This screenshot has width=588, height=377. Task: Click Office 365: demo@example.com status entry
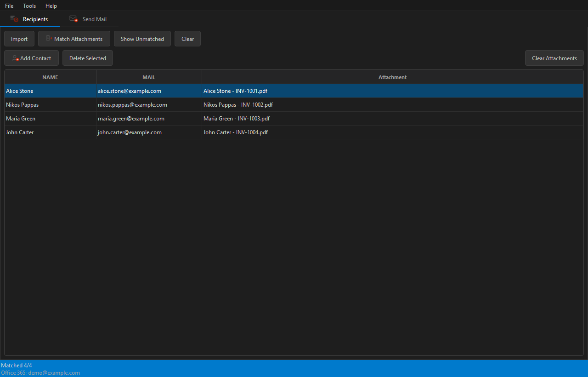pos(40,373)
